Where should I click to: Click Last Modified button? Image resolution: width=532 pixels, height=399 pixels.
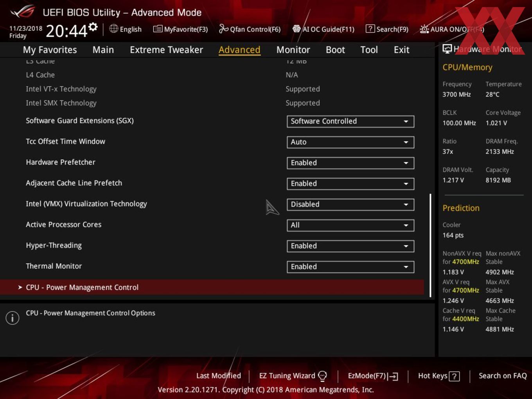point(218,376)
